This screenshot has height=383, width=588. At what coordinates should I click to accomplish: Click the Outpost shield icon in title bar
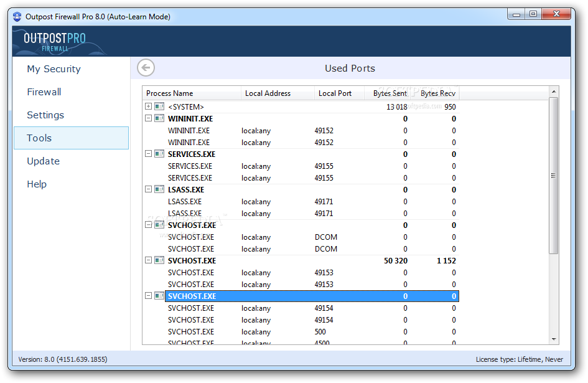click(x=17, y=17)
